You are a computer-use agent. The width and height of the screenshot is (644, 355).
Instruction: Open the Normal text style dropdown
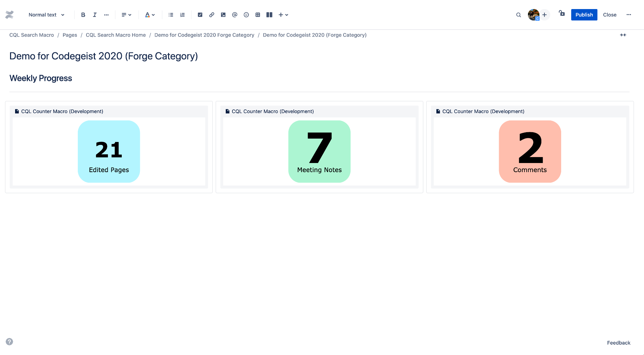(46, 15)
